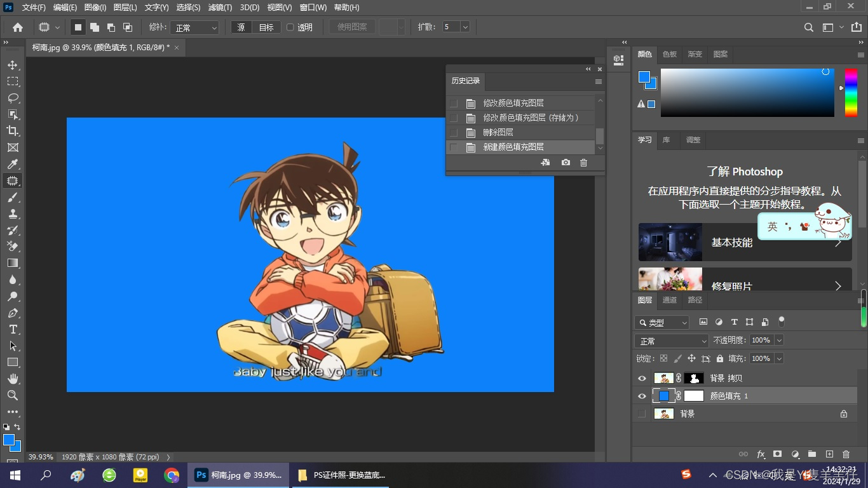Open the 不透明度 slider dropdown

(x=779, y=340)
